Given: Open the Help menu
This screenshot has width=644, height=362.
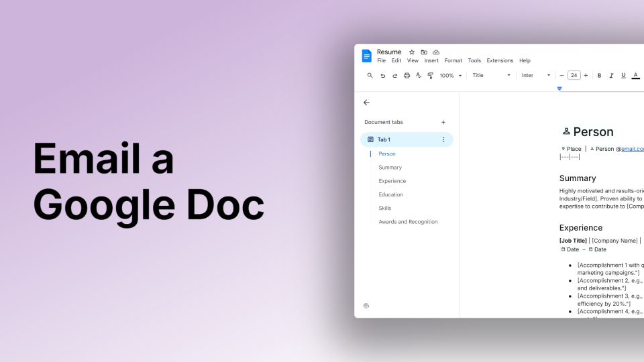Looking at the screenshot, I should [x=525, y=61].
